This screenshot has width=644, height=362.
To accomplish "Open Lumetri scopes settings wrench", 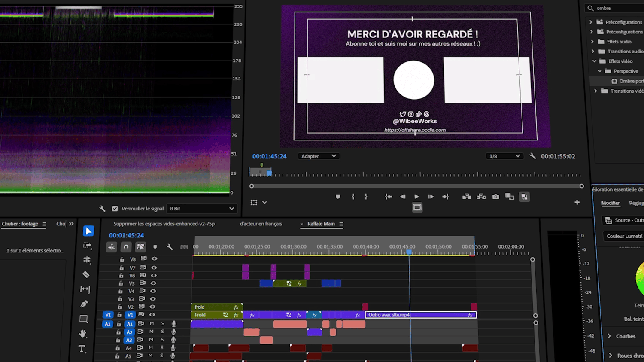I will [102, 209].
